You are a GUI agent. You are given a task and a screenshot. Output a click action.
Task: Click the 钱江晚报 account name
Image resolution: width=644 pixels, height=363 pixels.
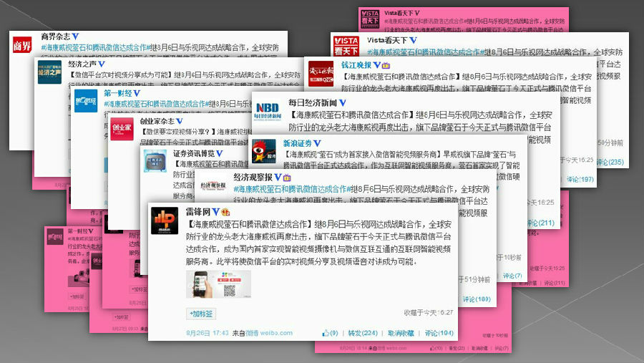pos(356,65)
